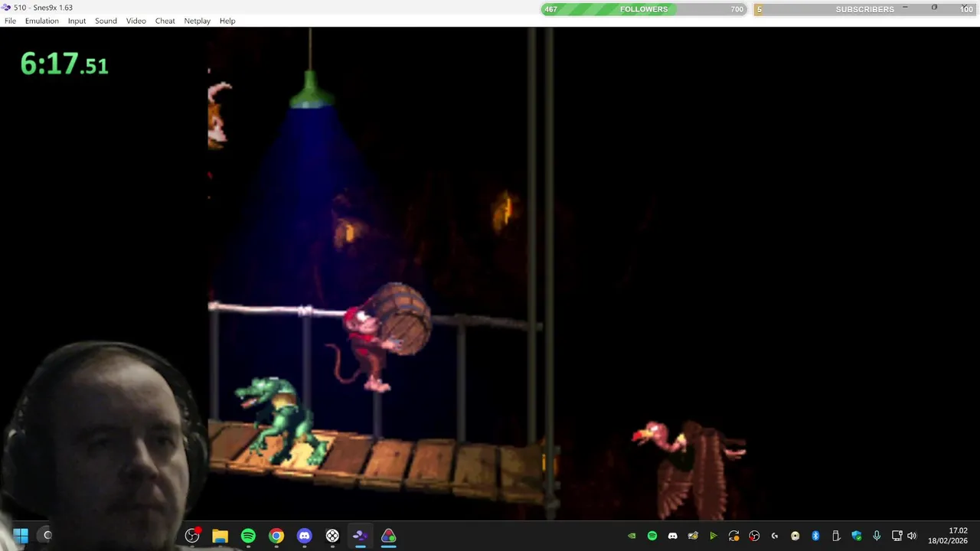980x551 pixels.
Task: Click the tray icon right of Discord
Action: pyautogui.click(x=693, y=536)
